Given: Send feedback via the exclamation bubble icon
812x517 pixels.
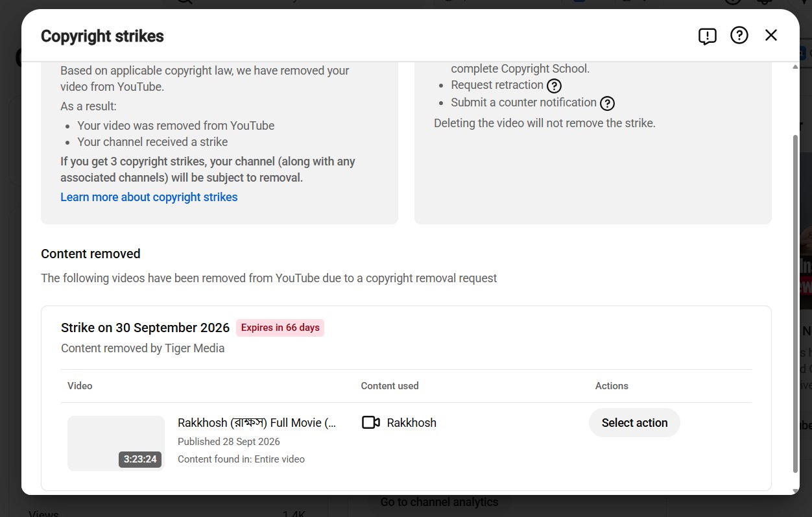Looking at the screenshot, I should click(x=707, y=36).
